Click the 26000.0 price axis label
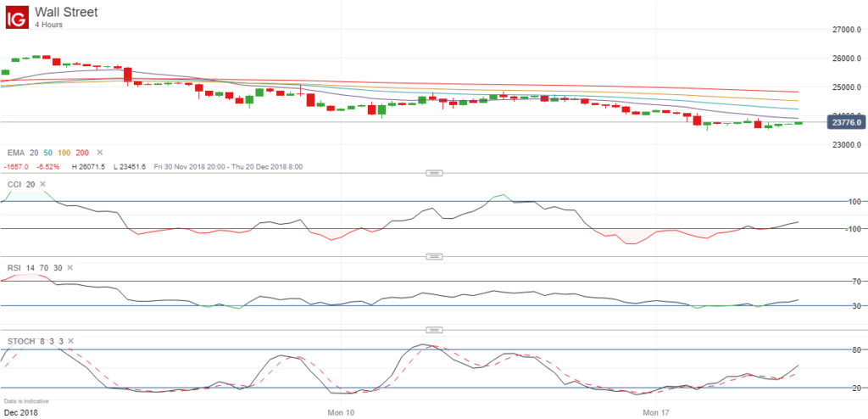Image resolution: width=868 pixels, height=419 pixels. 849,59
